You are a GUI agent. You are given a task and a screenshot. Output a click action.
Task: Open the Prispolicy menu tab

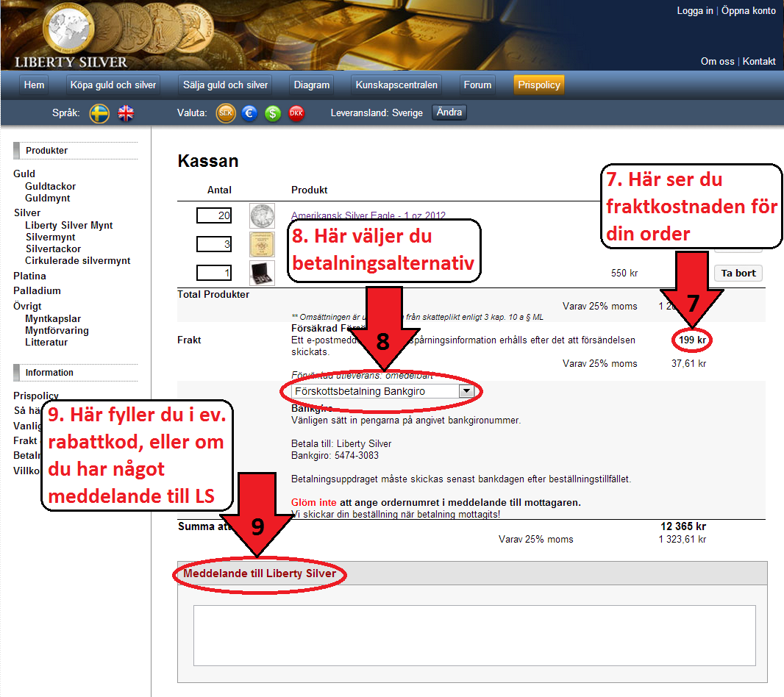[x=539, y=85]
